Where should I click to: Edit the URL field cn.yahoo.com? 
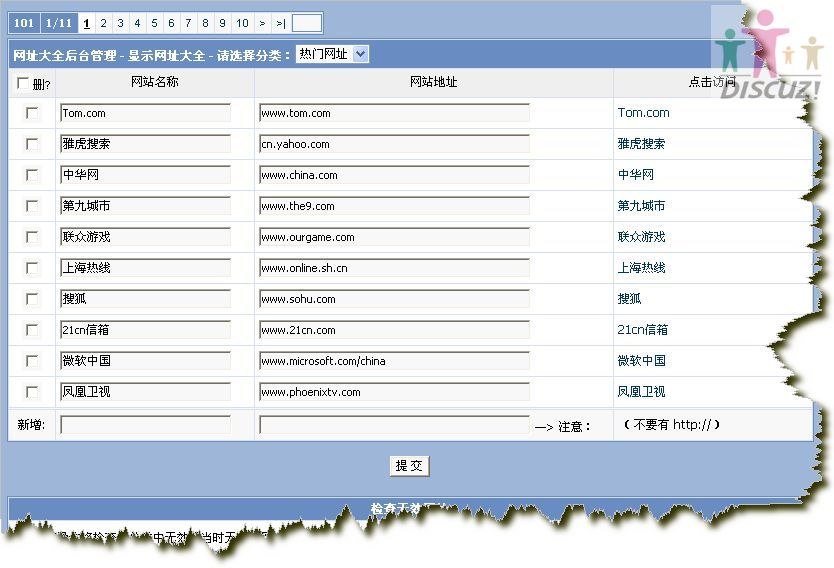[394, 144]
